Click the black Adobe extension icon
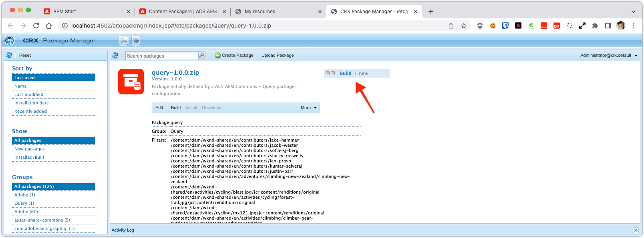644x238 pixels. [518, 26]
